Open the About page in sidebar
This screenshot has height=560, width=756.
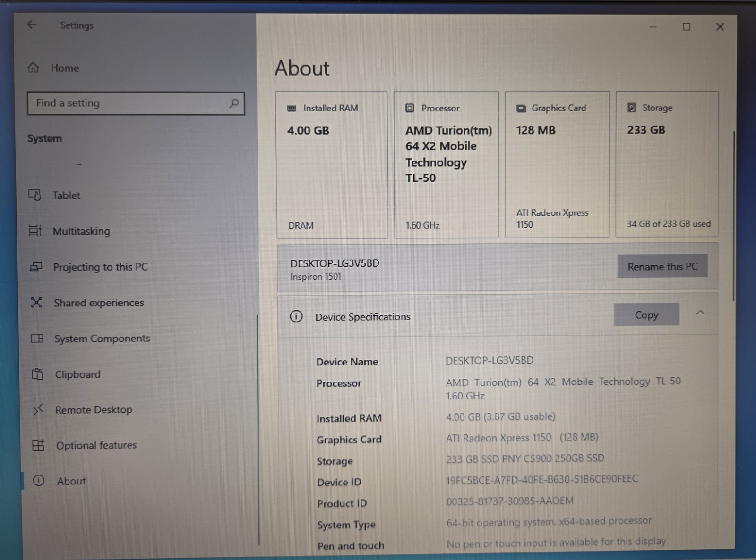(x=71, y=481)
